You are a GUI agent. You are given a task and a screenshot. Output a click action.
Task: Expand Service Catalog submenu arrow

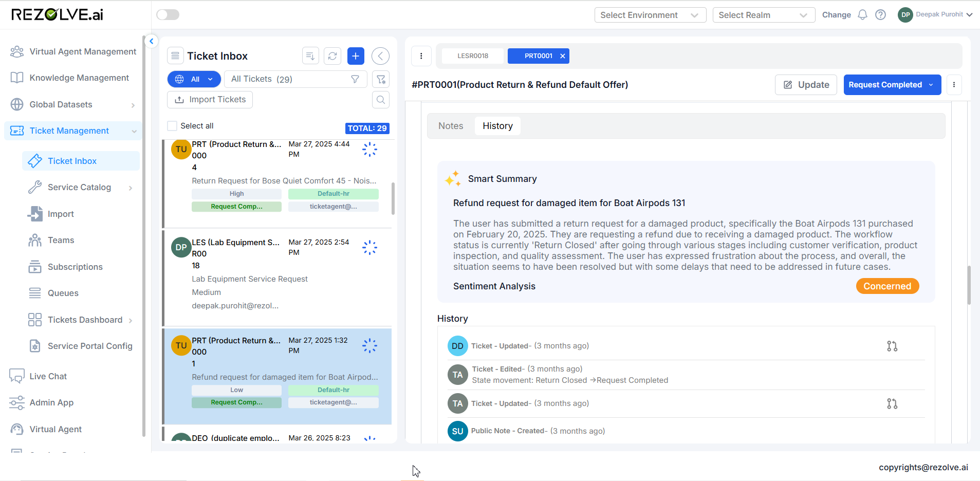pos(131,188)
